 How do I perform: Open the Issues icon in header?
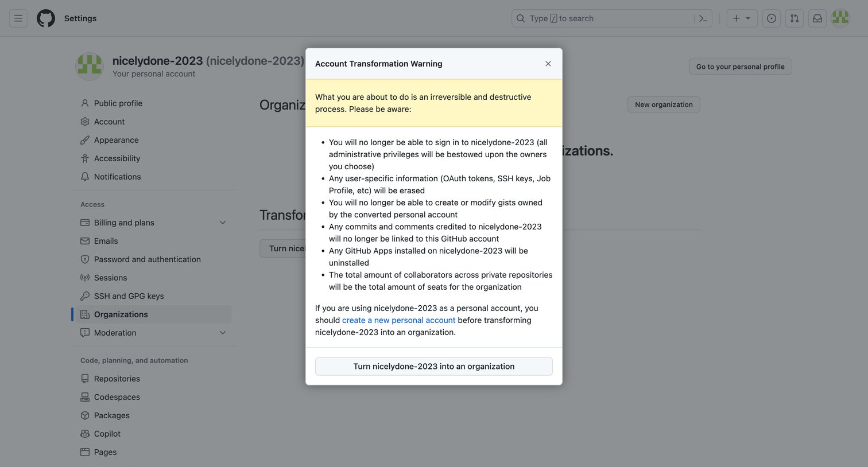[772, 18]
